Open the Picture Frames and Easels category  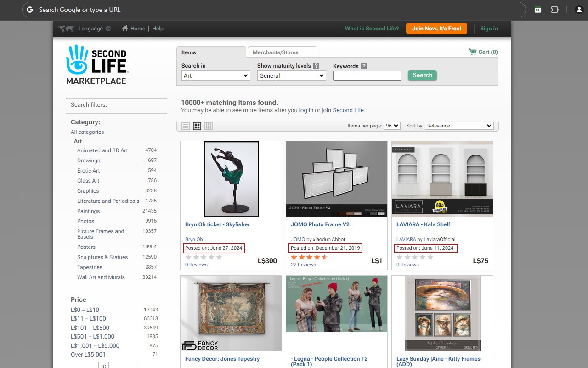101,234
